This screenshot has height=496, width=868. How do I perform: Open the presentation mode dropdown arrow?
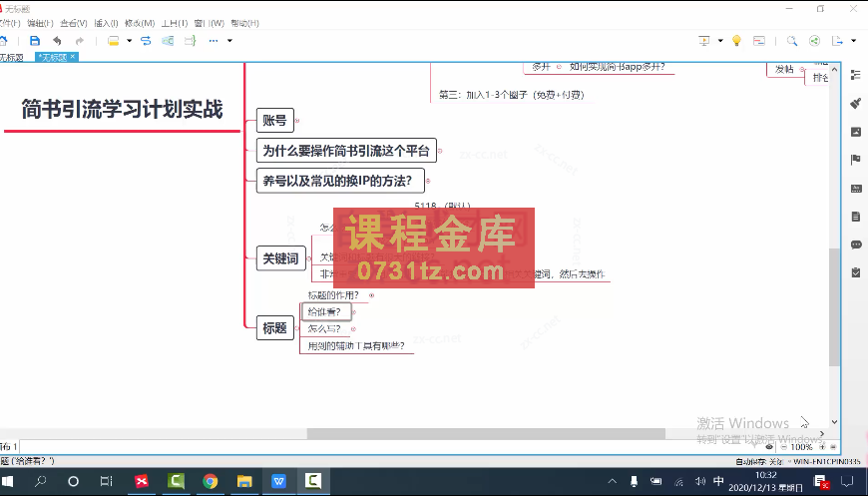[720, 40]
